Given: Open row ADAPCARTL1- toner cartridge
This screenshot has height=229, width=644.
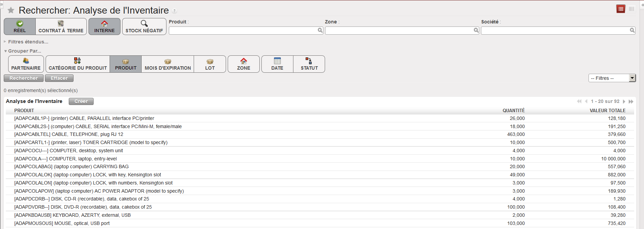Looking at the screenshot, I should tap(320, 142).
